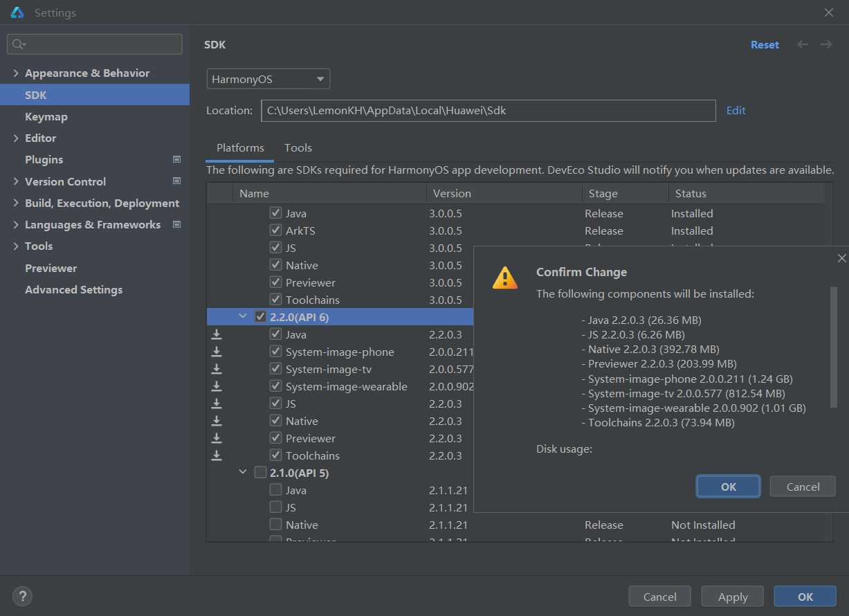Click the settings search input field
Viewport: 849px width, 616px height.
tap(95, 44)
